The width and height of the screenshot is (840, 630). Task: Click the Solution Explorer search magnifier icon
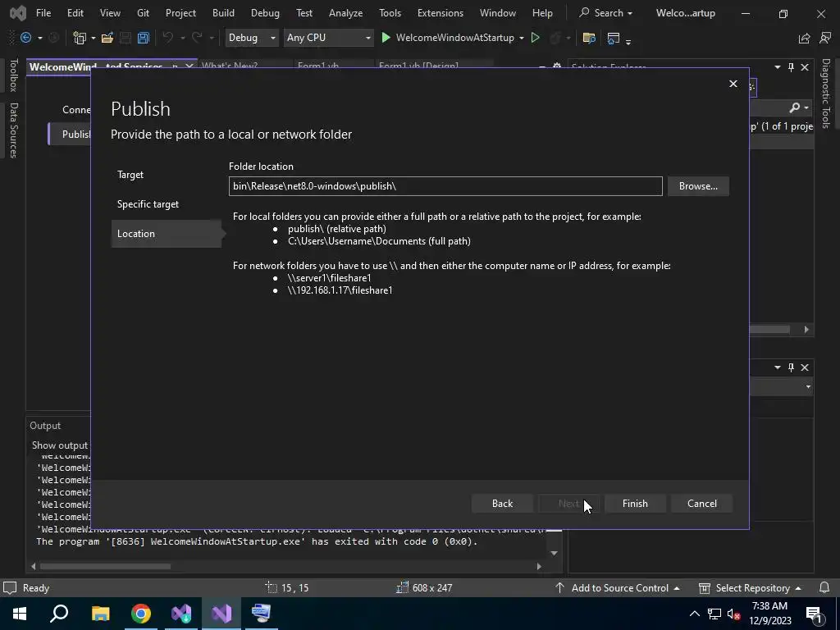pyautogui.click(x=794, y=107)
